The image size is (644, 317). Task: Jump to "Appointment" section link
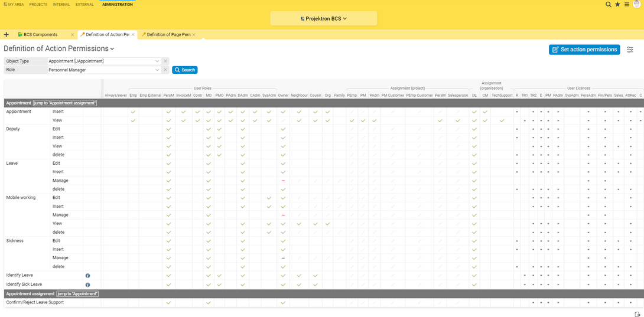coord(78,294)
